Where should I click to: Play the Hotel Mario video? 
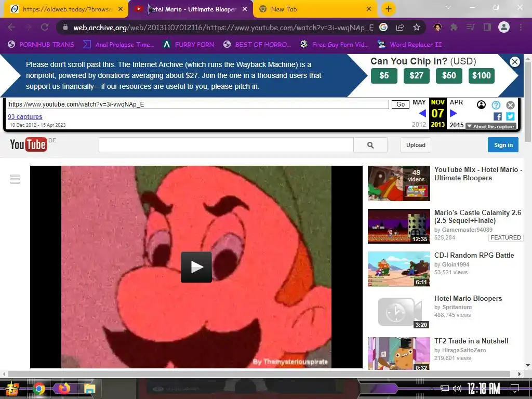[x=196, y=267]
